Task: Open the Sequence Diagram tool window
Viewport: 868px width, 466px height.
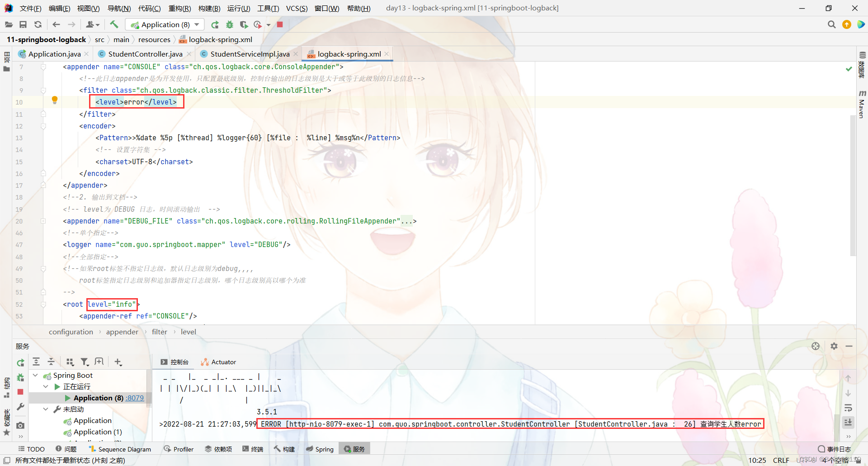Action: pos(120,449)
